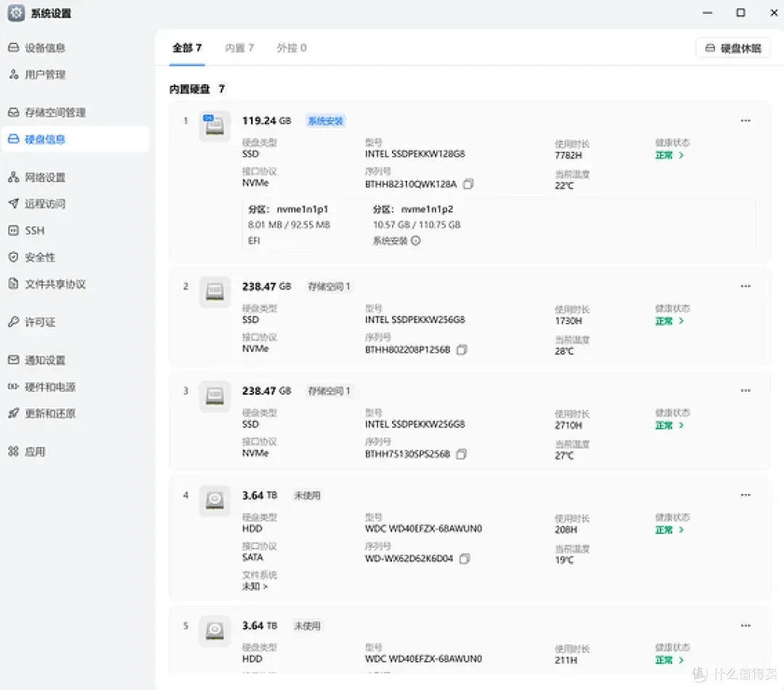Click the 更新和还原 rocket icon
The width and height of the screenshot is (784, 690).
click(x=14, y=413)
